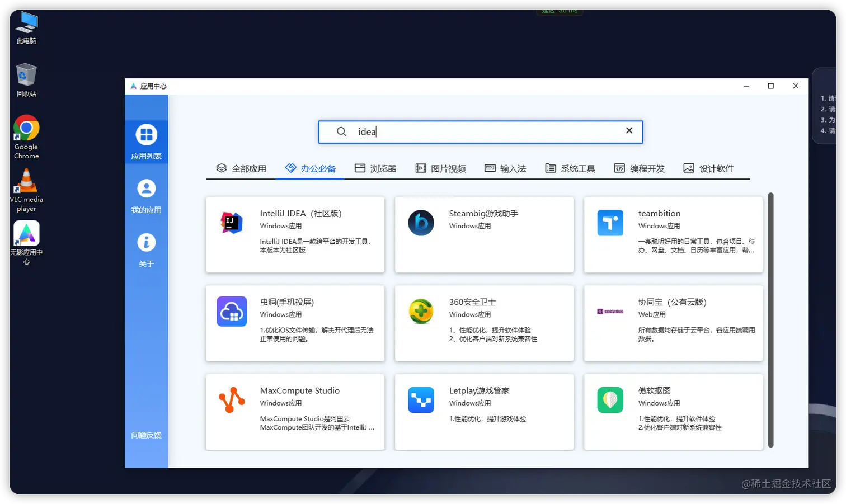Open the Steambig游戏助手 title
Screen dimensions: 846x504
483,213
